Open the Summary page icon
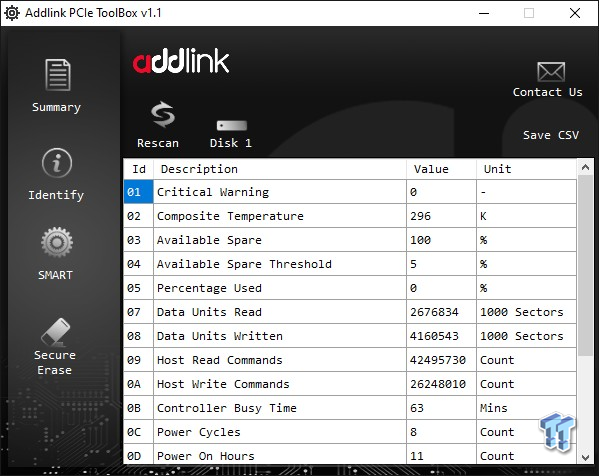The image size is (599, 476). (57, 75)
